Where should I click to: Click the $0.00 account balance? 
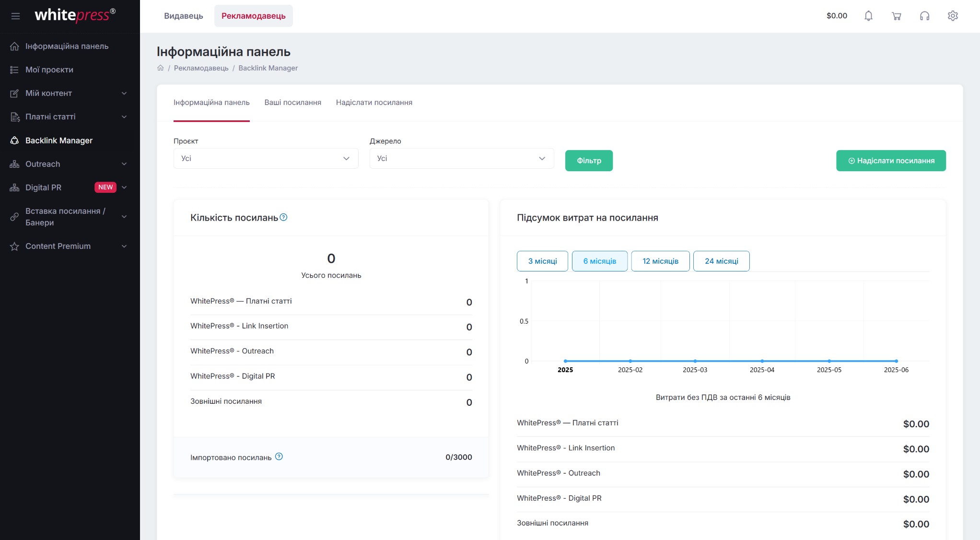pos(837,16)
